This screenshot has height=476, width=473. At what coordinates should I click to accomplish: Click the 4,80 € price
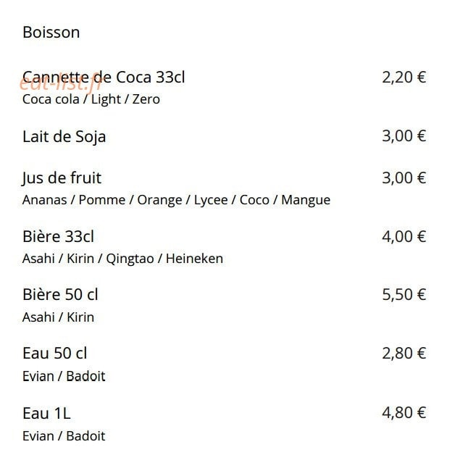point(403,412)
